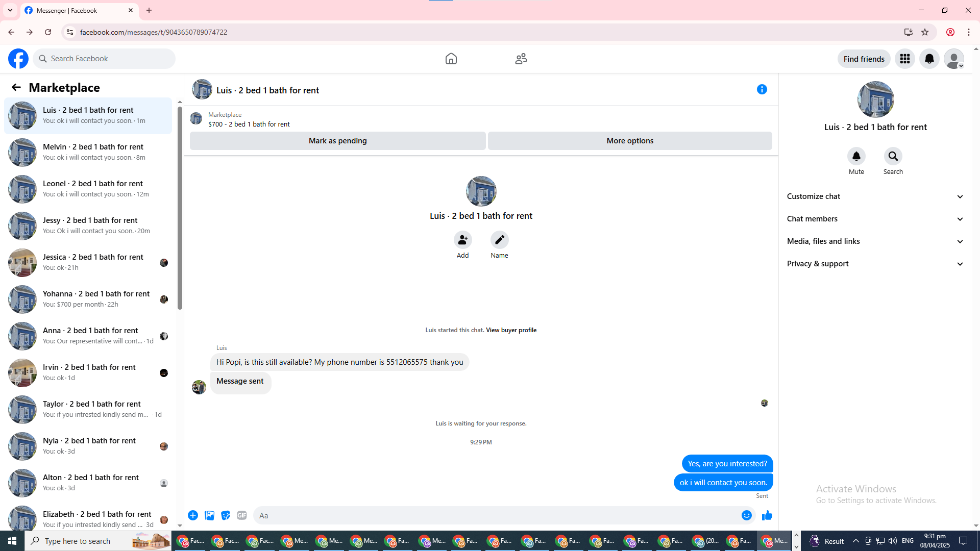980x551 pixels.
Task: Click the GIF chooser icon
Action: click(x=242, y=515)
